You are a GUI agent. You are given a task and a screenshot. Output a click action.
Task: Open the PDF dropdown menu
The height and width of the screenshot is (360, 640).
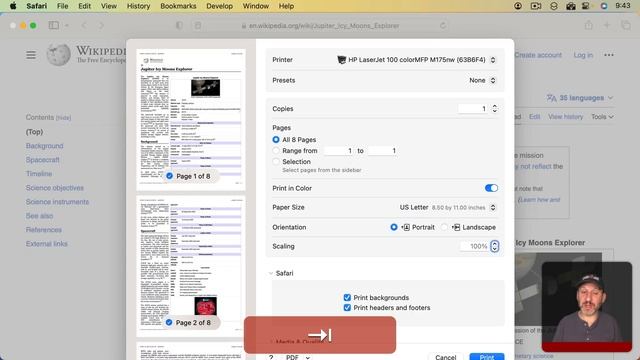(298, 357)
